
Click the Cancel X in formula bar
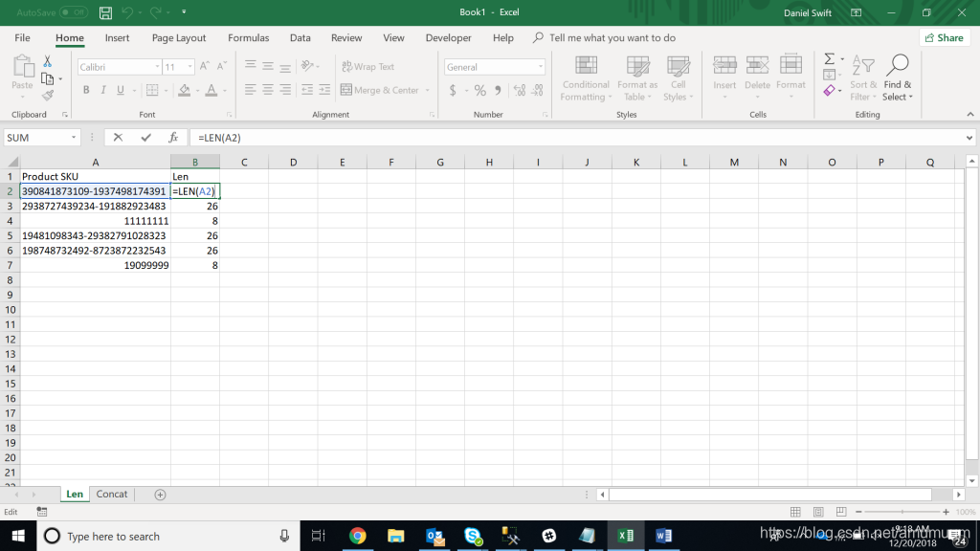(118, 138)
